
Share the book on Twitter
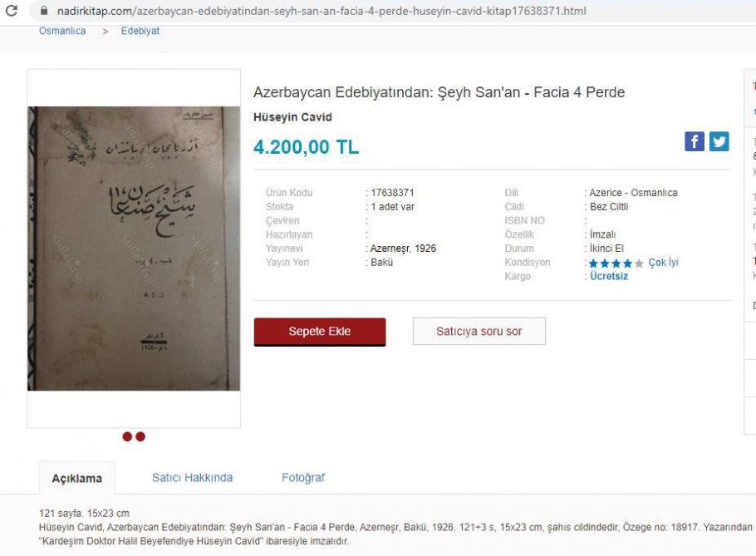(x=719, y=141)
